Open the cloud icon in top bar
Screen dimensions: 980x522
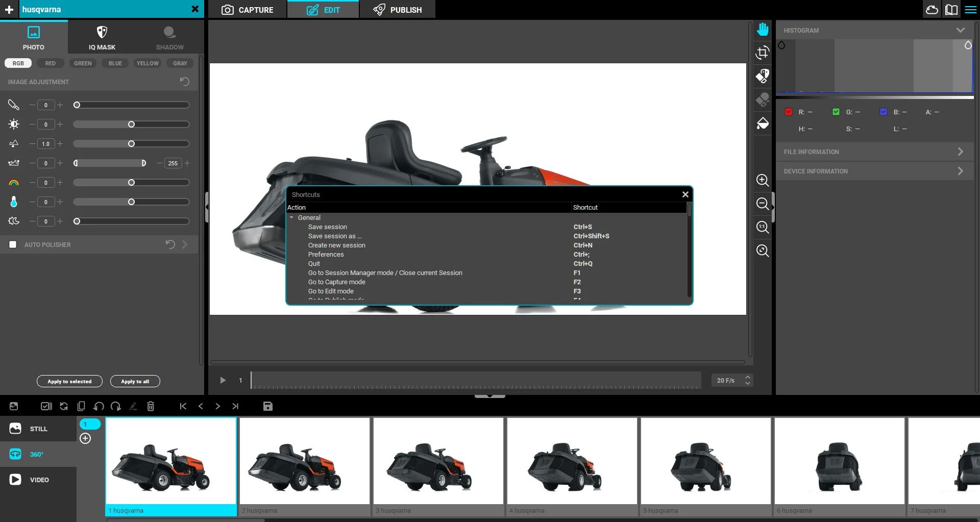coord(932,10)
